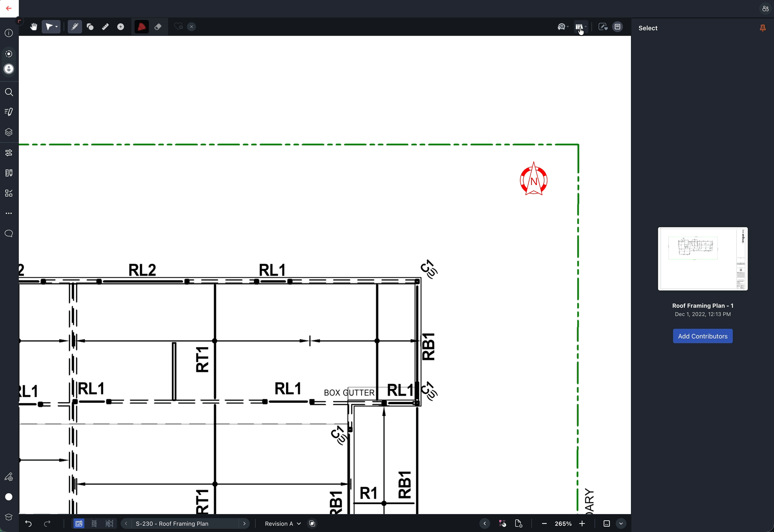Click the add plus circle tool

tap(121, 27)
